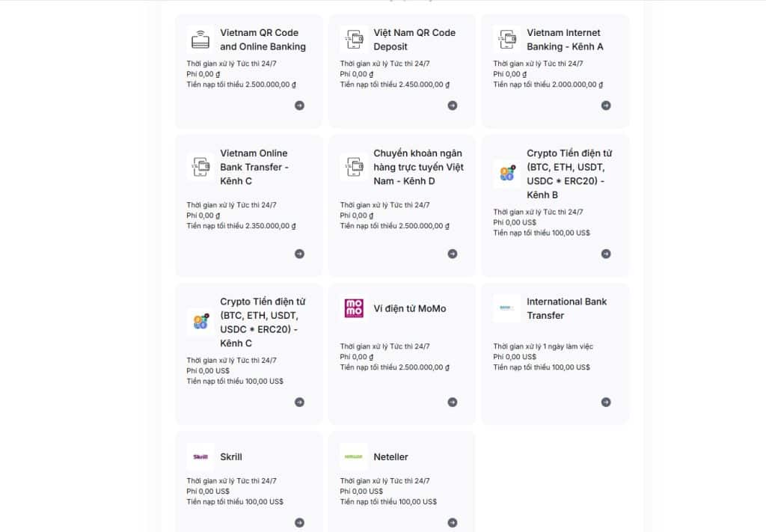Open International Bank Transfer arrow button
The width and height of the screenshot is (766, 532).
tap(606, 402)
